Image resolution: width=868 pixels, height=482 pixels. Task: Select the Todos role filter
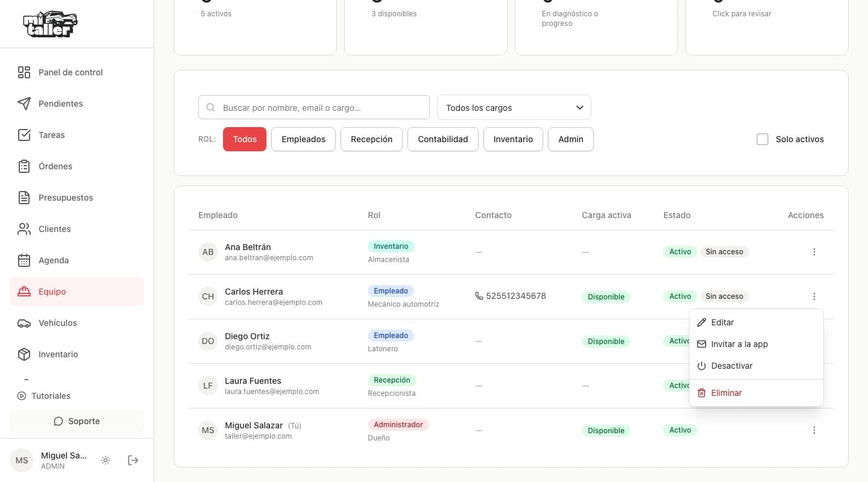coord(245,139)
